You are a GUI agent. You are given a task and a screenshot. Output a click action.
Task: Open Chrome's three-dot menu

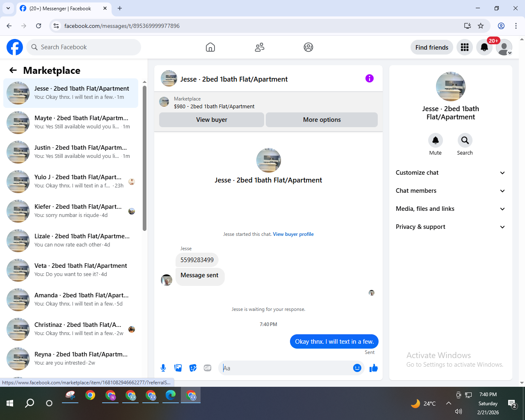click(x=516, y=26)
